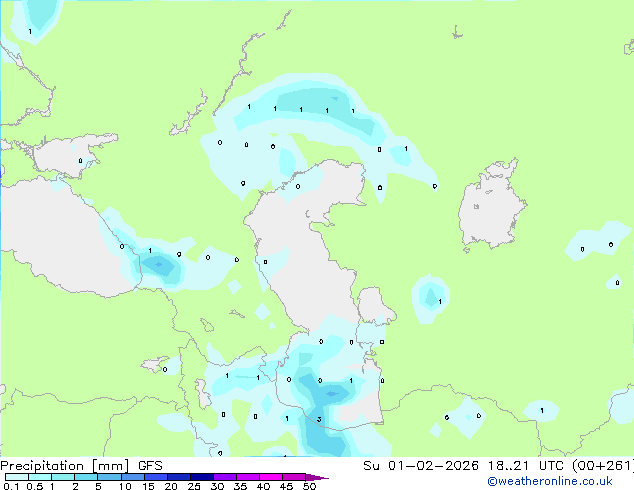Click the "0.1" legend scale label
634x490 pixels.
click(11, 486)
